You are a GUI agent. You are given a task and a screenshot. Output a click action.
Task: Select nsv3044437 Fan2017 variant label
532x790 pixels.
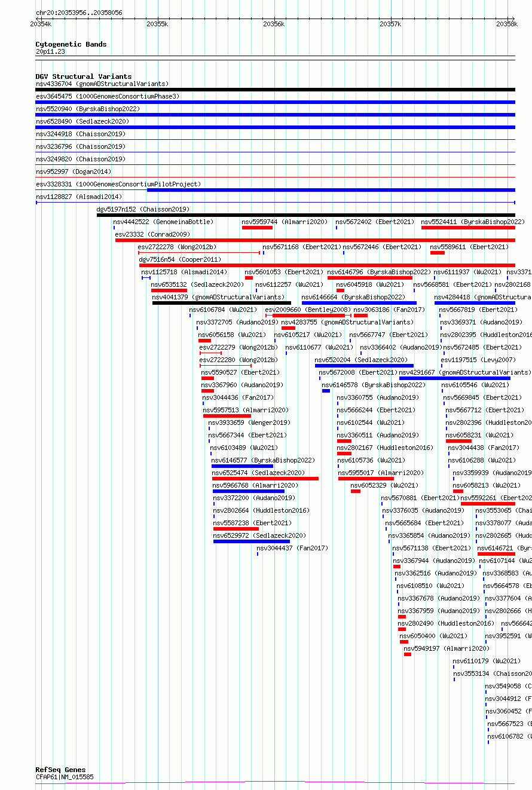point(293,548)
